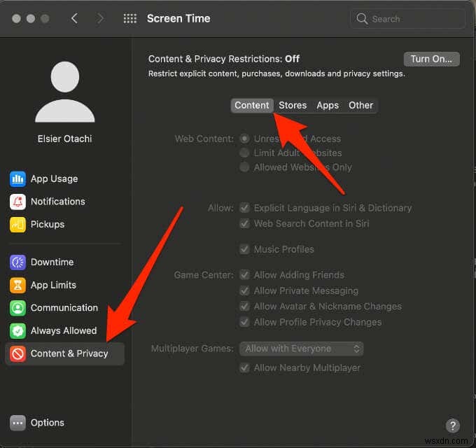Click the Elsier Otachi user name

click(64, 139)
